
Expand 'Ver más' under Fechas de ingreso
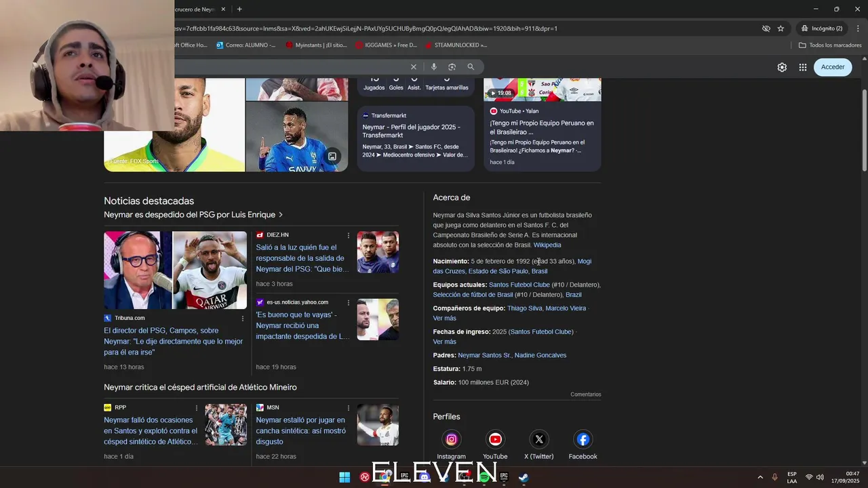[445, 342]
